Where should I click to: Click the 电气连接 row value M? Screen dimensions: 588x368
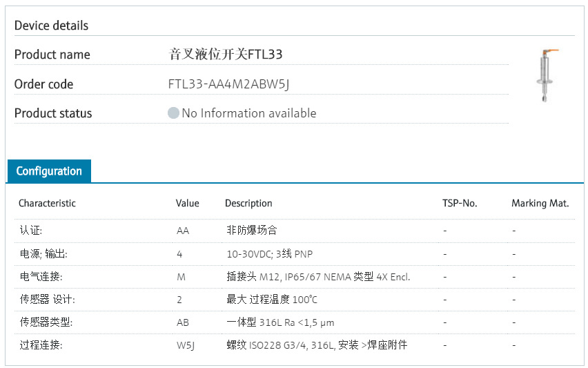(x=181, y=277)
